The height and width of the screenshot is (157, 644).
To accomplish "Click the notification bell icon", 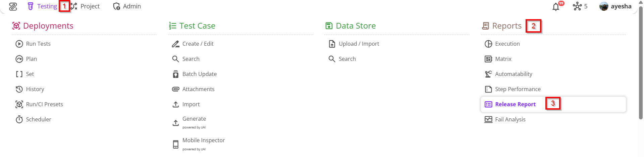I will (556, 7).
